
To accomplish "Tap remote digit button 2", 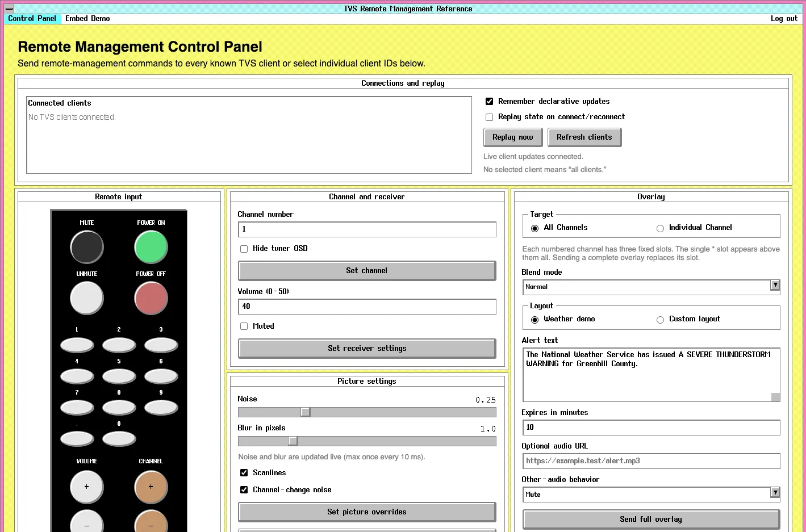I will coord(119,345).
